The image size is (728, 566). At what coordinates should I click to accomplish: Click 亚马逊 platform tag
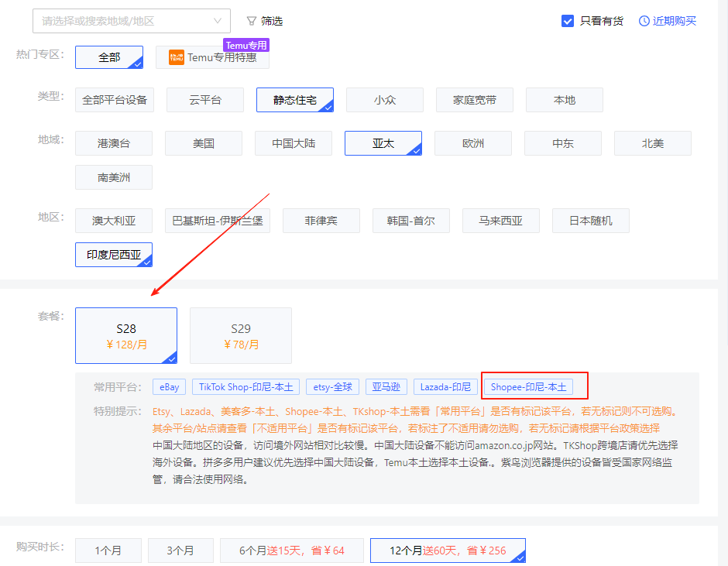[x=386, y=387]
